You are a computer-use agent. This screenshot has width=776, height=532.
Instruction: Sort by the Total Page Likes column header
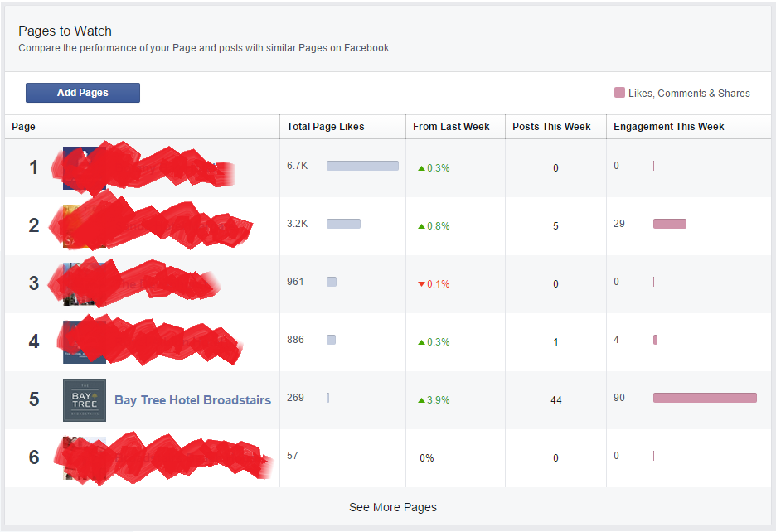click(325, 126)
